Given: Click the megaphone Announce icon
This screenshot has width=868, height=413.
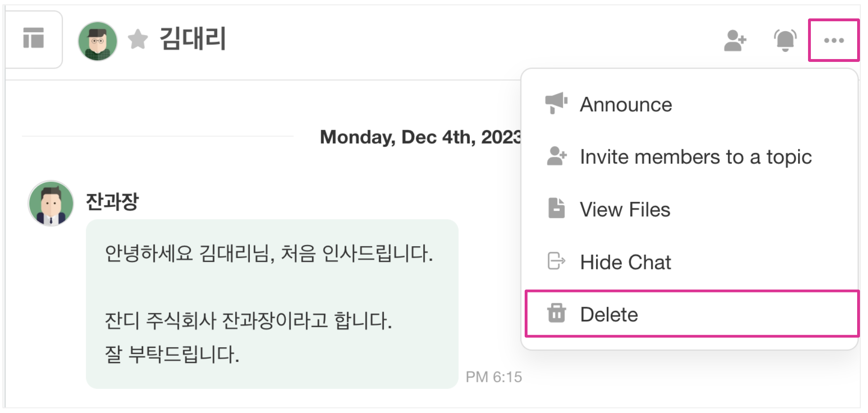Looking at the screenshot, I should pos(556,103).
